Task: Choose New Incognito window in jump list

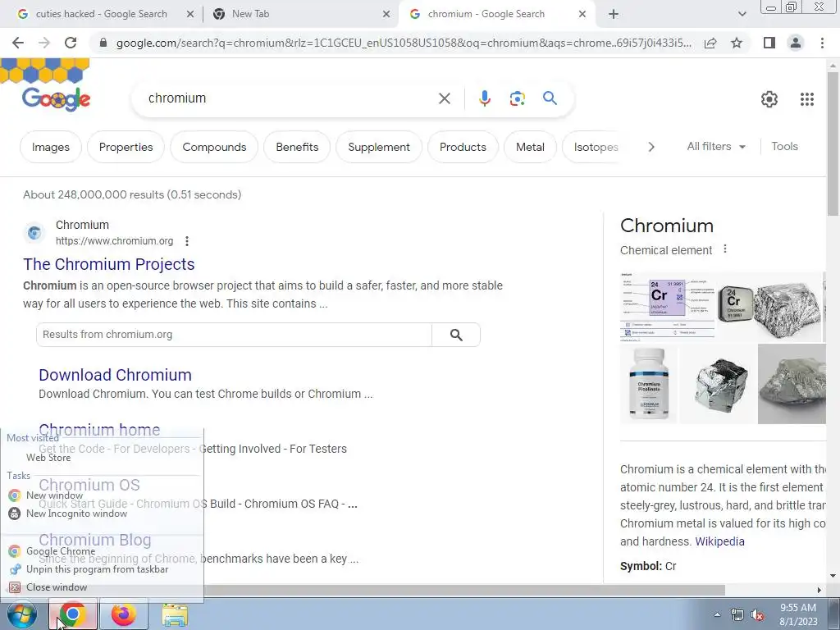Action: [x=76, y=514]
